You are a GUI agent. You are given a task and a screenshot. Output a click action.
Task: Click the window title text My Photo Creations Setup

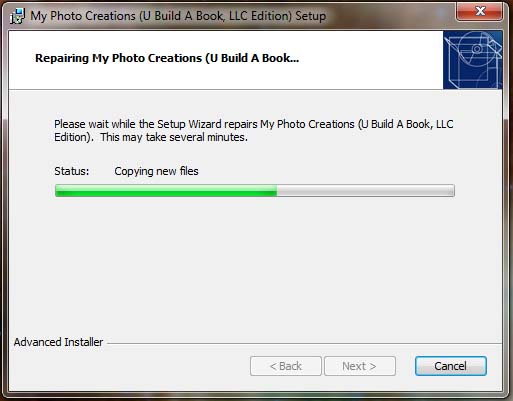click(178, 16)
